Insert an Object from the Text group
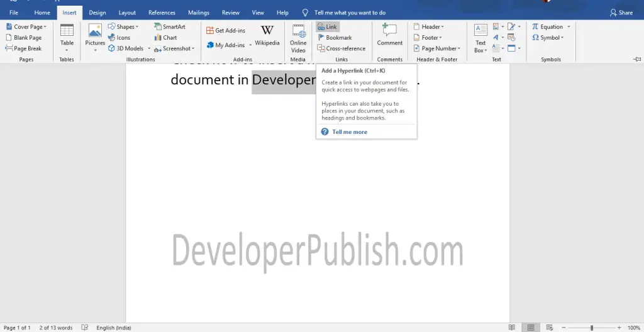Screen dimensions: 644x332 (x=514, y=48)
